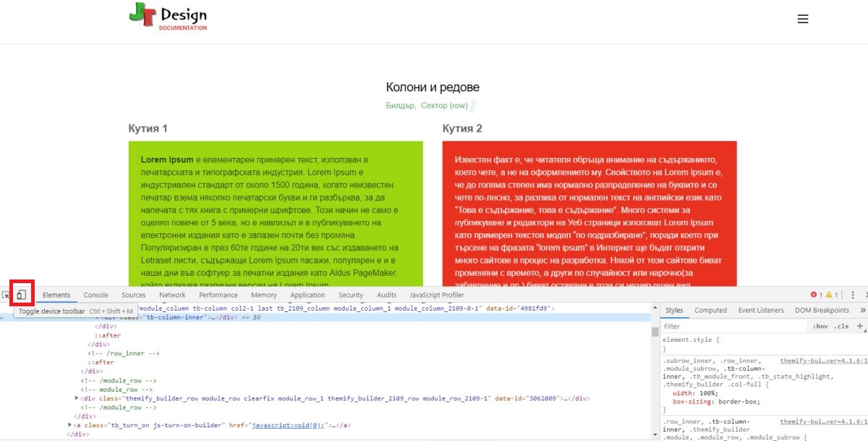
Task: Toggle the device toolbar icon
Action: click(x=22, y=295)
